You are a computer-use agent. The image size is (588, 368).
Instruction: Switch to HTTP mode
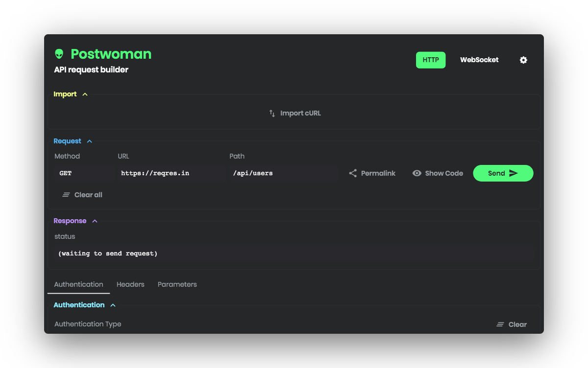(431, 60)
